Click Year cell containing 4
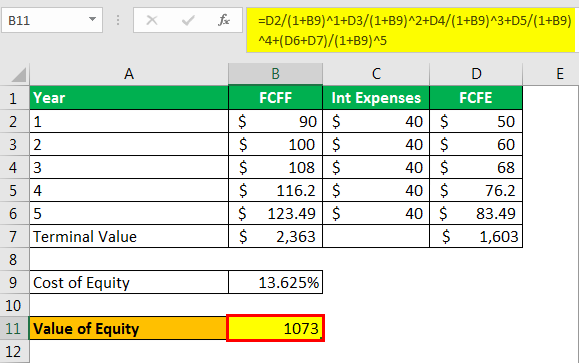 tap(129, 191)
